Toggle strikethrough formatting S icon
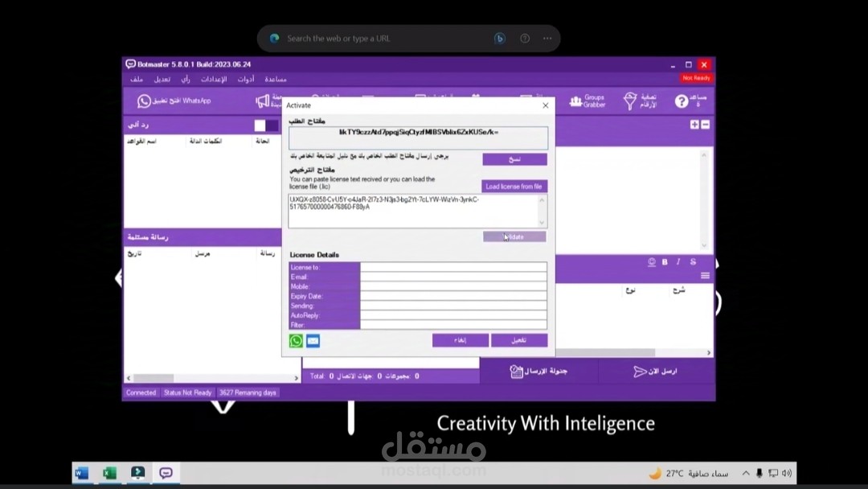 693,262
